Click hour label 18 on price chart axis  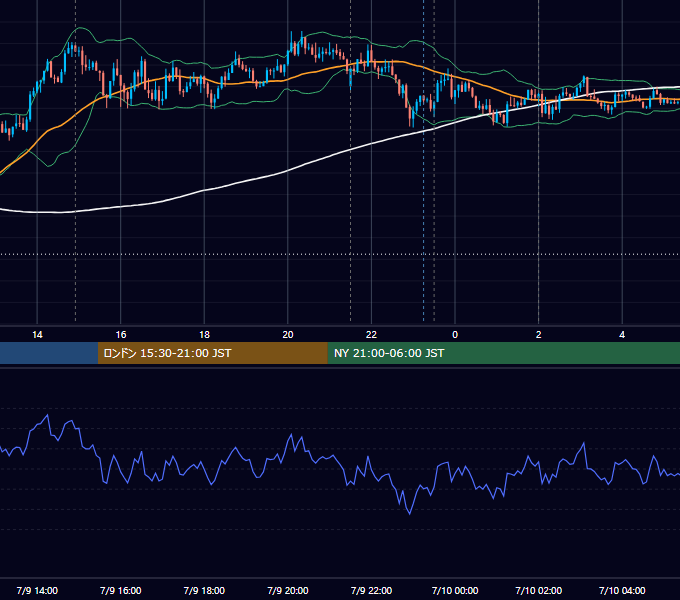[204, 335]
